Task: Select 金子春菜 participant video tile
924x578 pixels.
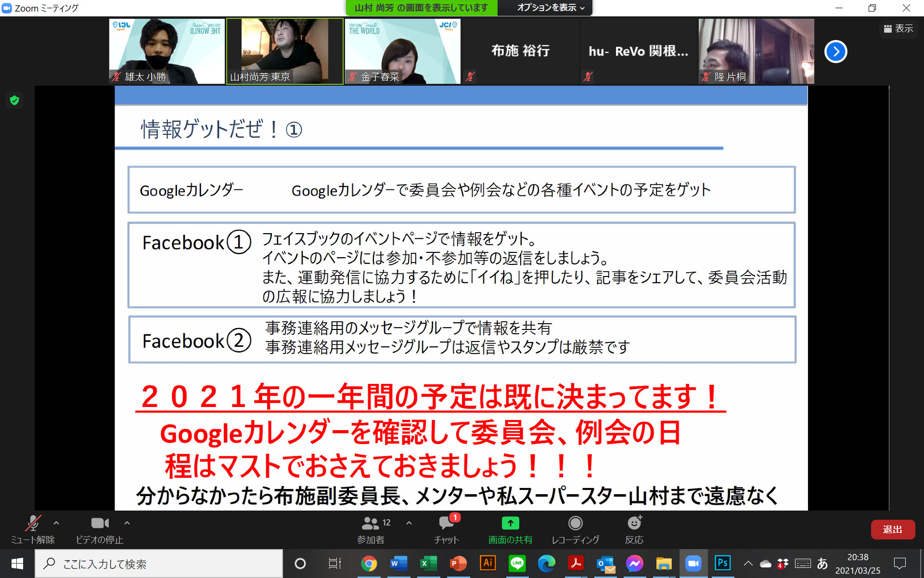Action: pos(402,51)
